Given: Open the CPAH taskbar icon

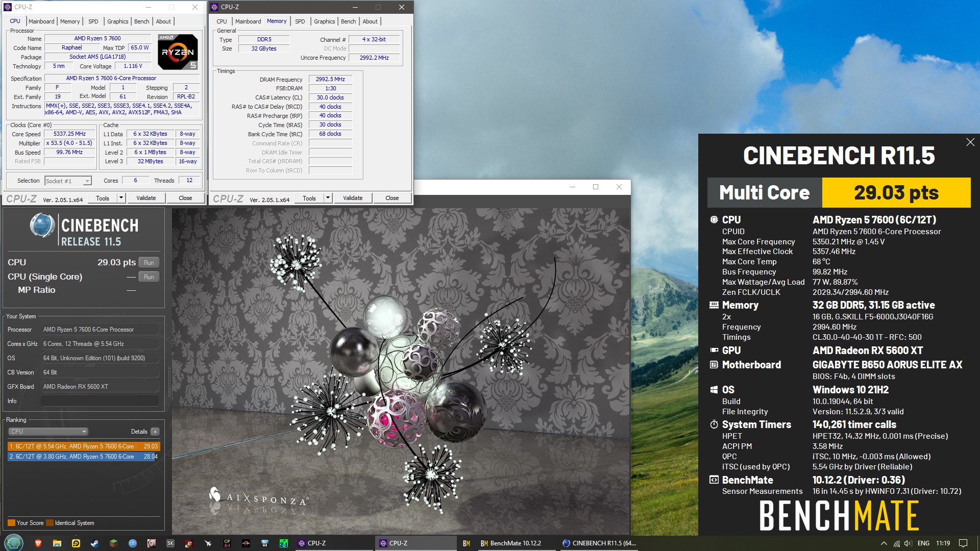Looking at the screenshot, I should click(x=227, y=543).
